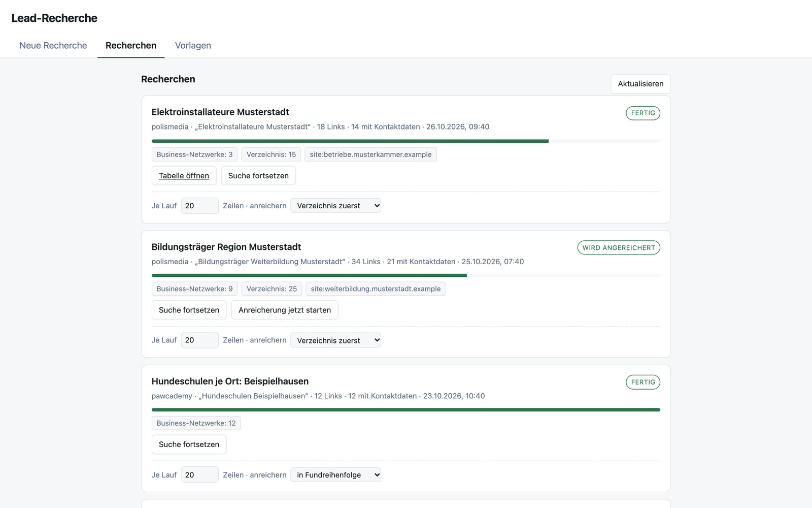Click the site:betriebe.musterkammer.example tag
The width and height of the screenshot is (812, 508).
pos(370,154)
